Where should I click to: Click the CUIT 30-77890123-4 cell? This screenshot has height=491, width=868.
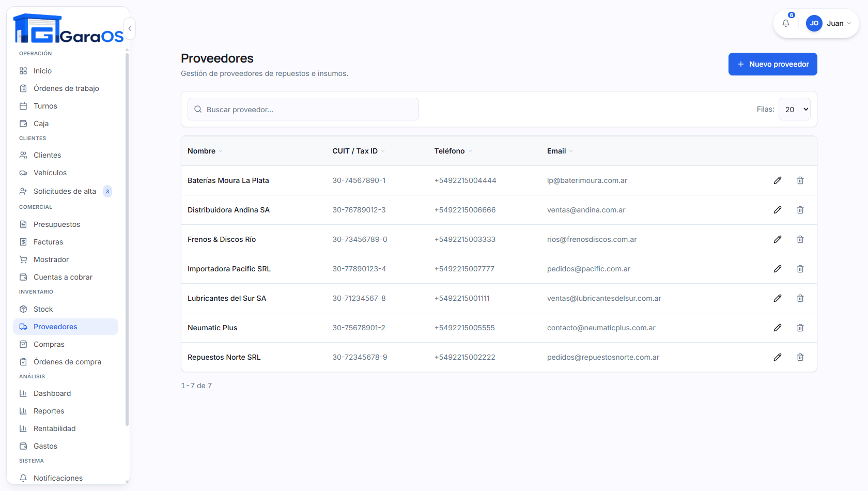[x=359, y=269]
